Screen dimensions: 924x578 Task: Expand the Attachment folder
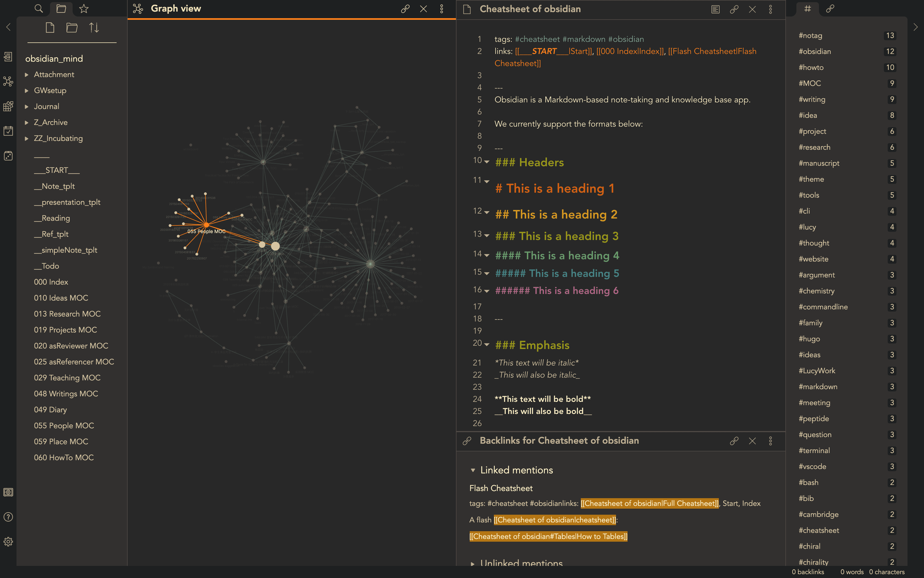pos(27,75)
